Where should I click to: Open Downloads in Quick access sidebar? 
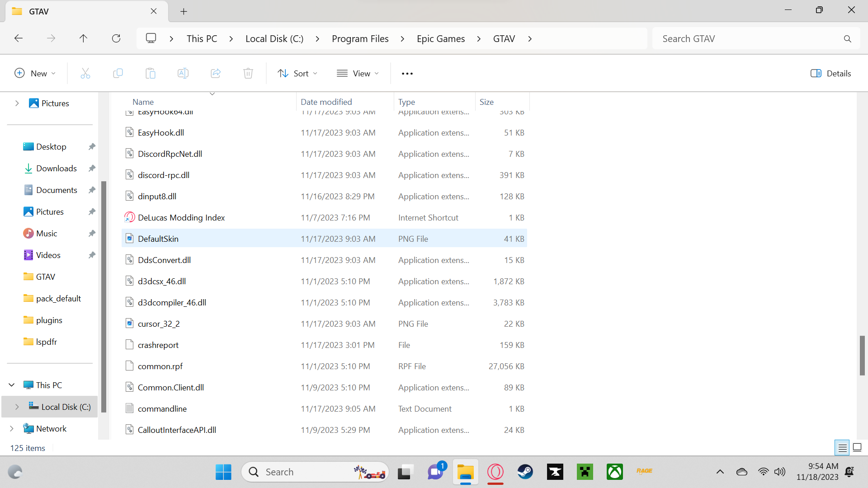[56, 169]
